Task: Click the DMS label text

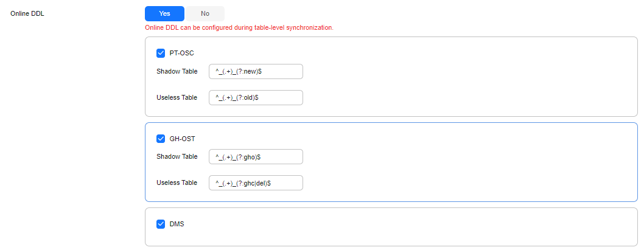Action: (177, 224)
